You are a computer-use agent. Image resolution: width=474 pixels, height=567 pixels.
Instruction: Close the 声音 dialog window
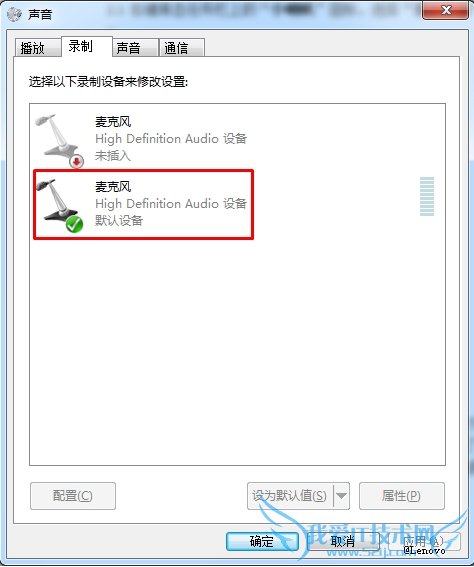(x=446, y=10)
